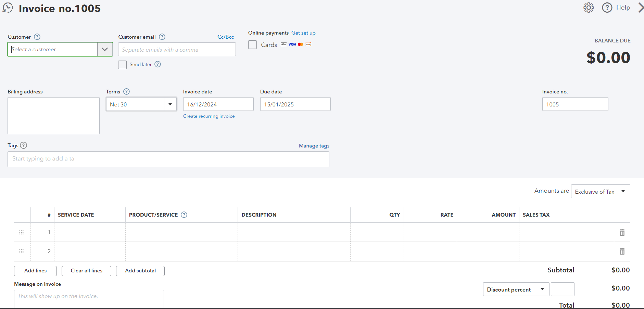Click the Subtotal label
Viewport: 644px width, 309px height.
pyautogui.click(x=561, y=270)
